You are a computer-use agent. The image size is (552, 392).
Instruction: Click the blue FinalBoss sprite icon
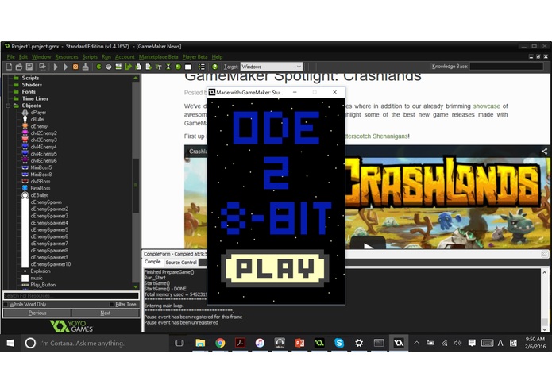(x=25, y=188)
